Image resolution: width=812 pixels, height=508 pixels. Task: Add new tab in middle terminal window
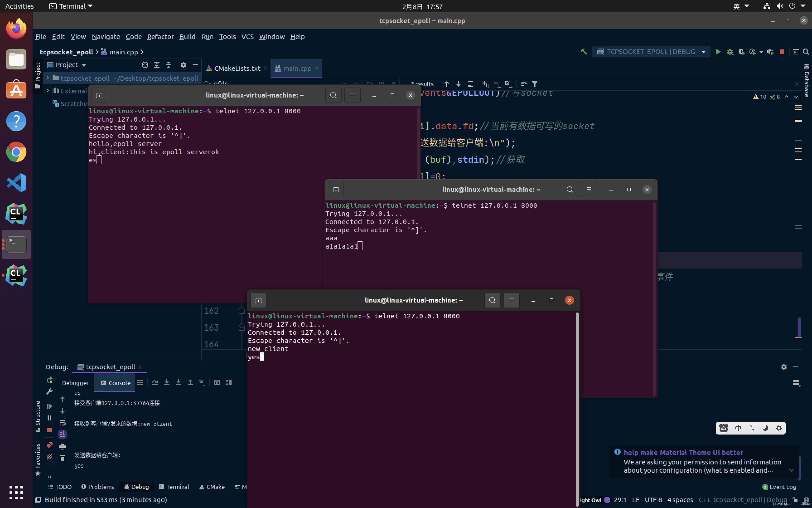click(336, 190)
